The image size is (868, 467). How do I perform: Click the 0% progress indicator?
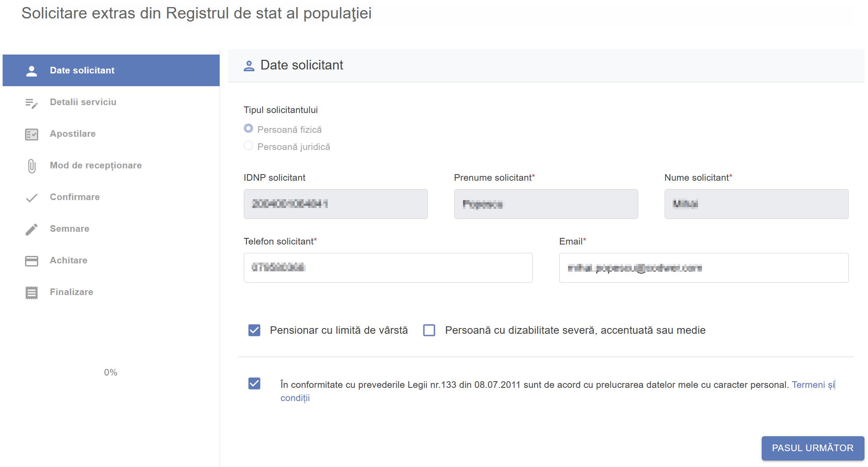(111, 372)
